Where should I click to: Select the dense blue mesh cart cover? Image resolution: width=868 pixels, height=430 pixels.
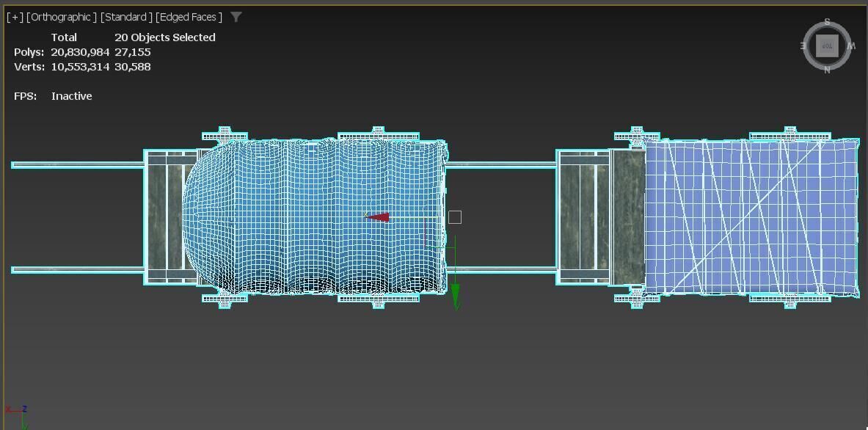pyautogui.click(x=316, y=219)
